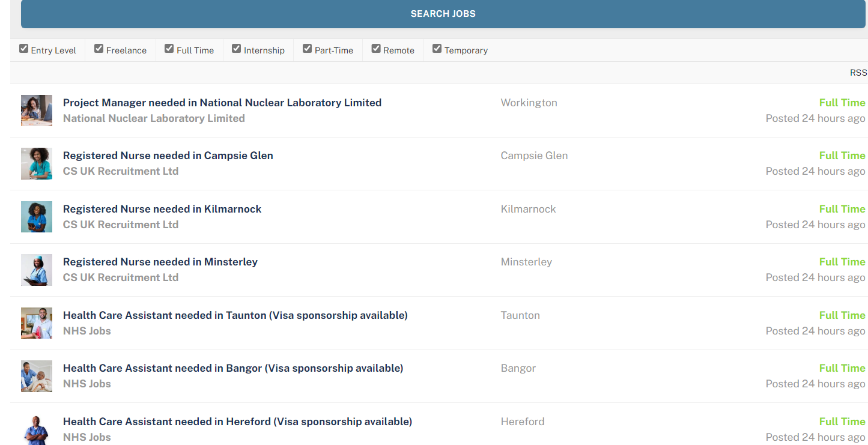Open Health Care Assistant needed in Taunton
The image size is (868, 445).
(235, 315)
